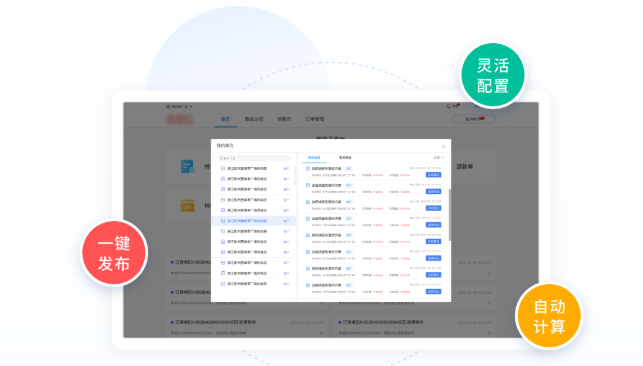Switch to the 商品分类 tab

click(x=254, y=119)
